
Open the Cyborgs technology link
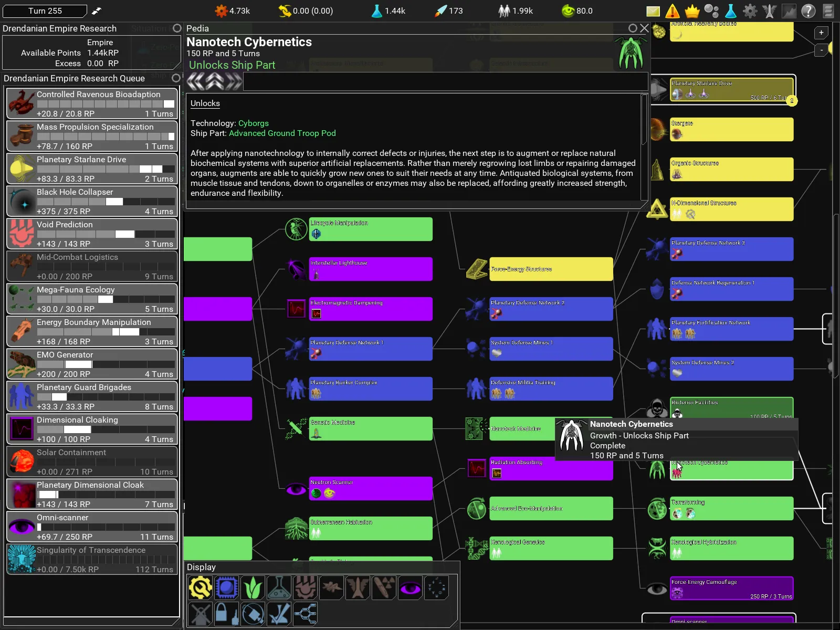[x=254, y=123]
